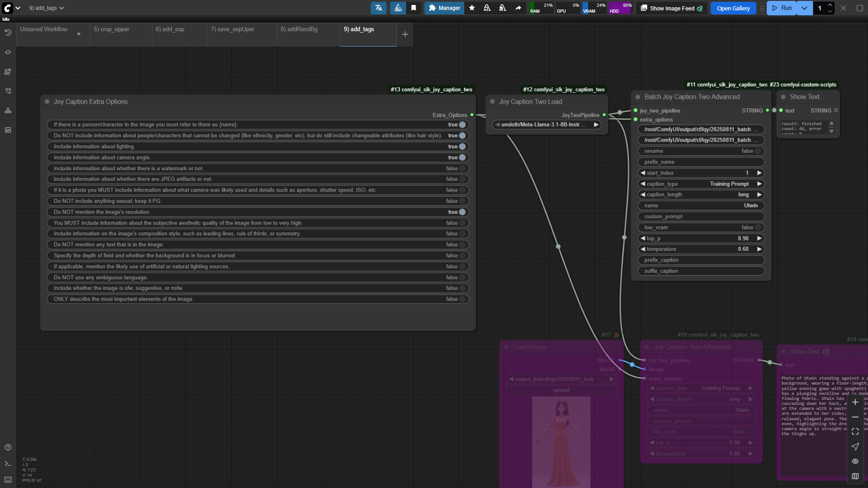868x488 pixels.
Task: Toggle link visibility eye icon
Action: click(855, 461)
